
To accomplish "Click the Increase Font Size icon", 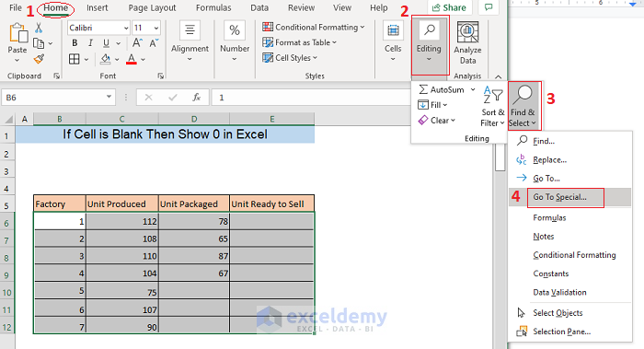I will (138, 42).
